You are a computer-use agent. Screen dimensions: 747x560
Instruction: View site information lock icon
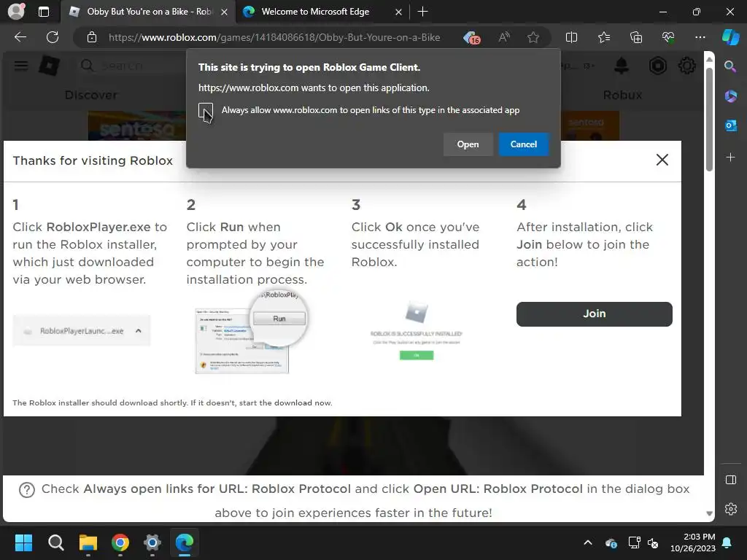pos(92,37)
